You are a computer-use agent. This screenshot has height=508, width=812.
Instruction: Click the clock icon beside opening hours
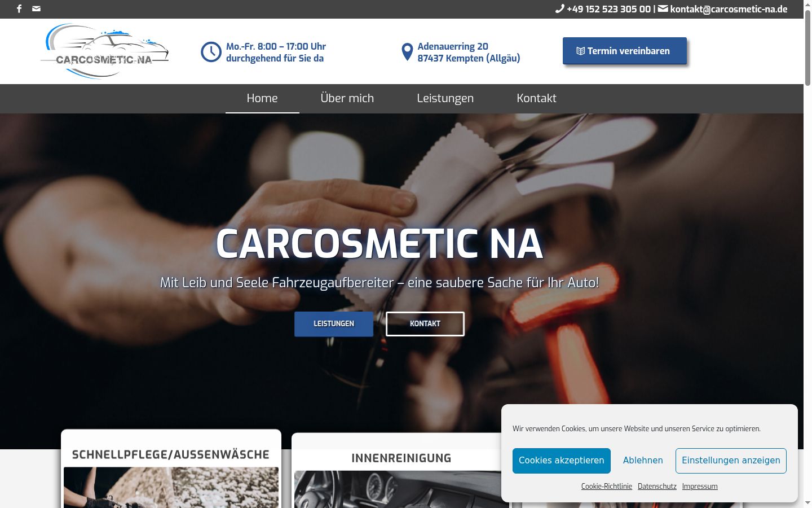click(211, 52)
